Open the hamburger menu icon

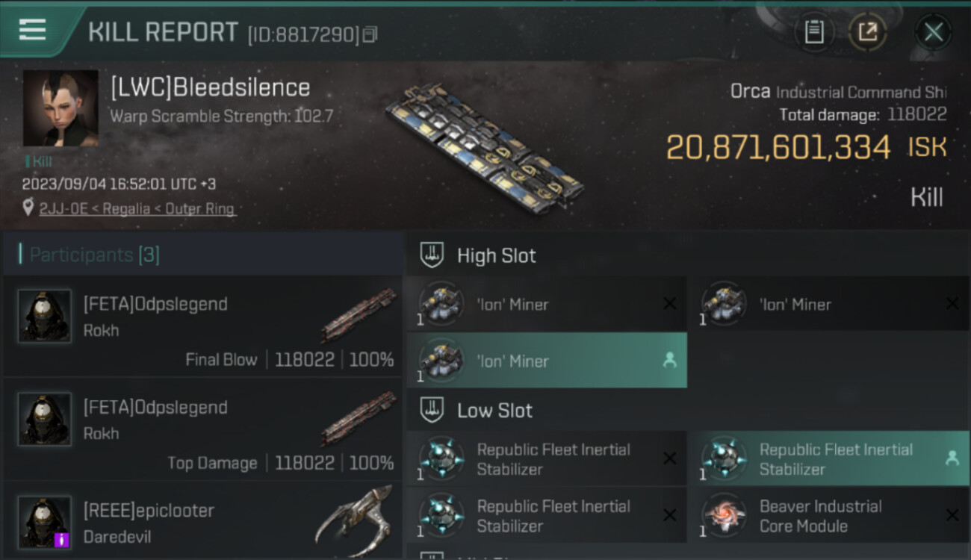pyautogui.click(x=33, y=30)
